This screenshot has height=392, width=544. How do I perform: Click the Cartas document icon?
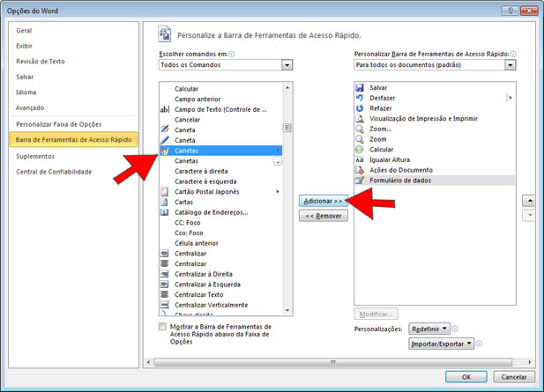(x=165, y=202)
